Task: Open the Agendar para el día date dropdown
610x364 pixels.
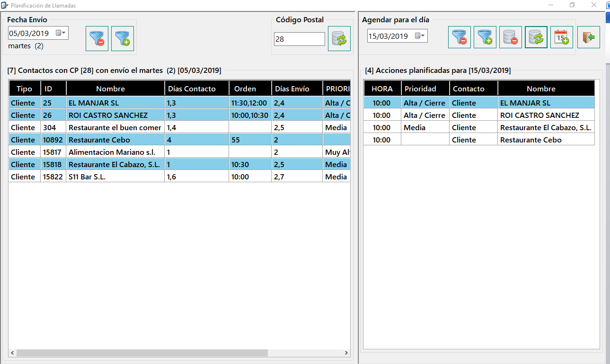Action: point(421,36)
